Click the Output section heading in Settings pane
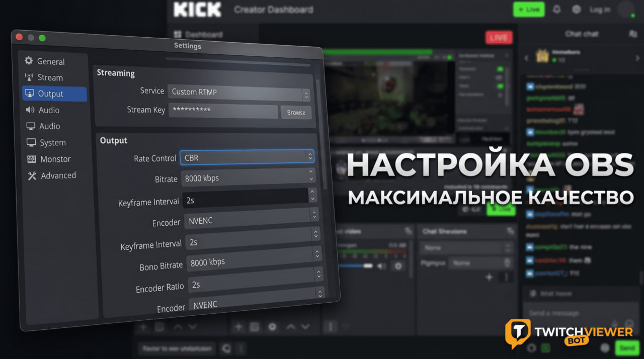644x359 pixels. point(114,140)
